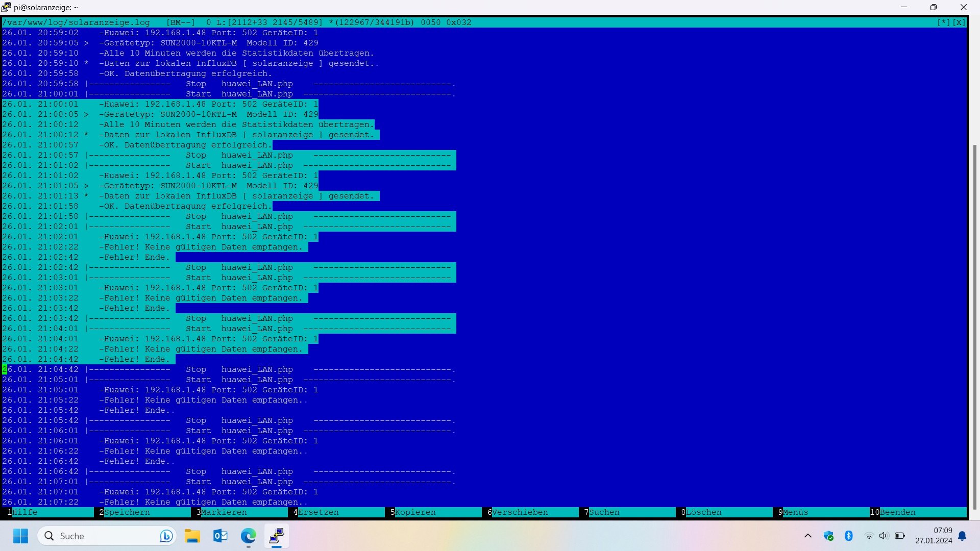Click 2 Speichern to save file
The height and width of the screenshot is (551, 980).
(x=127, y=512)
